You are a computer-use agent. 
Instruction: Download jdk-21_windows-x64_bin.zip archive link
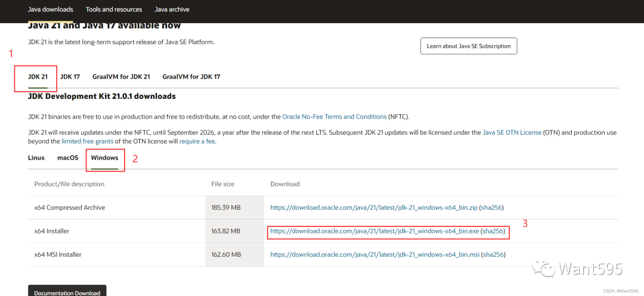[374, 208]
